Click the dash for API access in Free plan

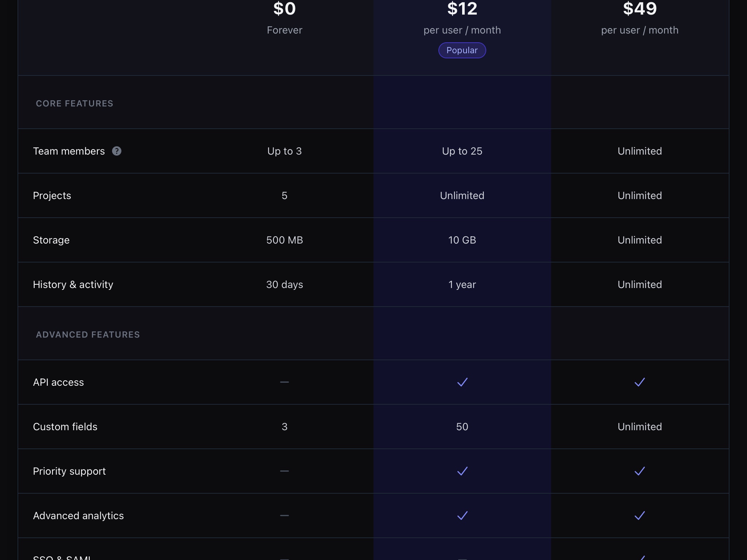click(x=285, y=382)
